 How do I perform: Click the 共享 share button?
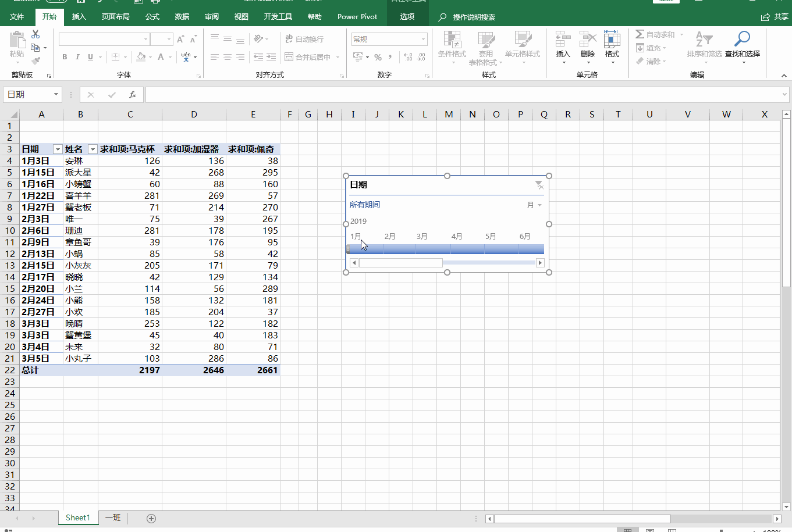[775, 17]
